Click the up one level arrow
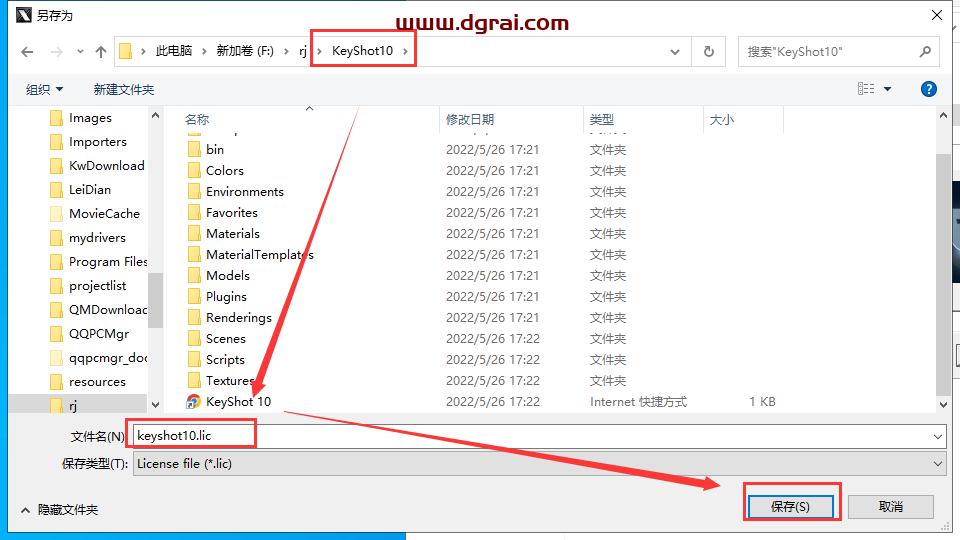Screen dimensions: 960x540 coord(100,51)
